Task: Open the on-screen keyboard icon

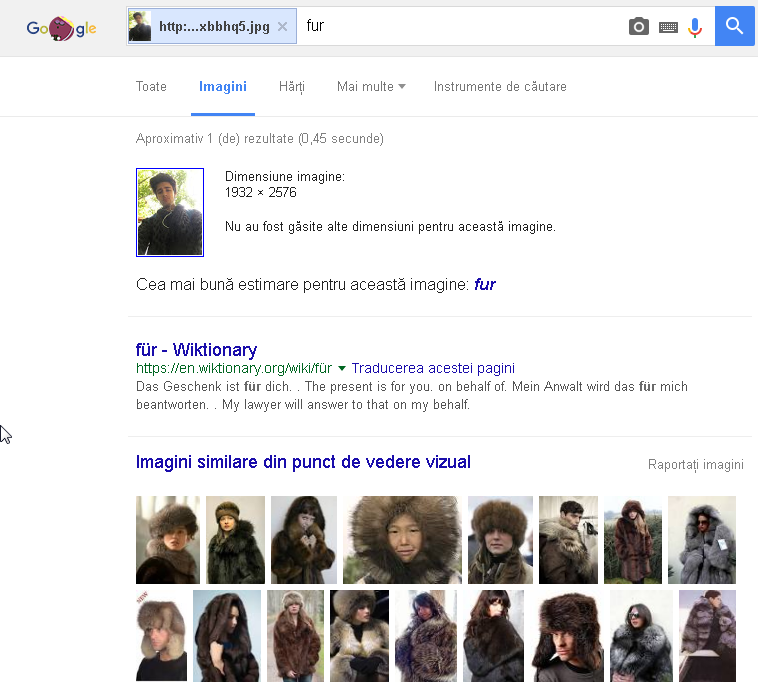Action: pyautogui.click(x=668, y=28)
